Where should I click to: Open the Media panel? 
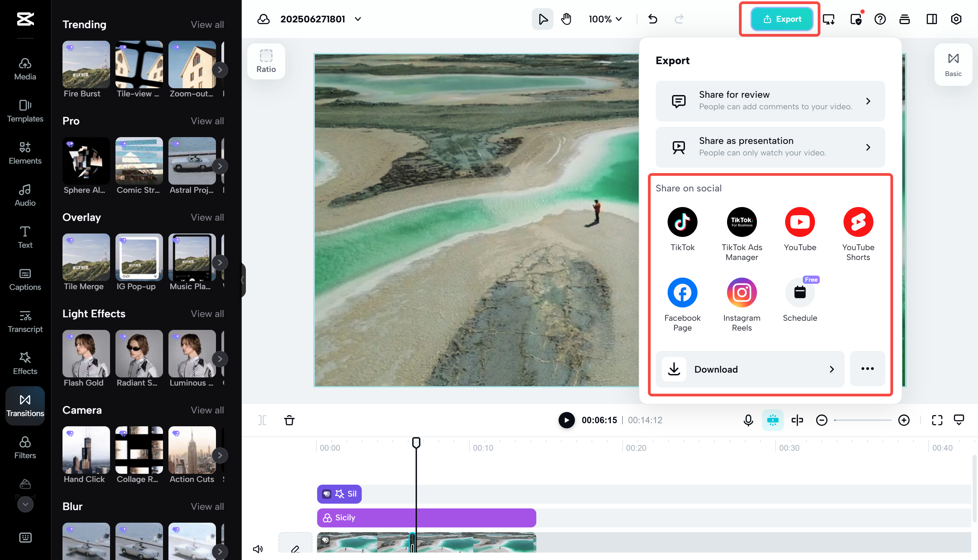pyautogui.click(x=25, y=69)
